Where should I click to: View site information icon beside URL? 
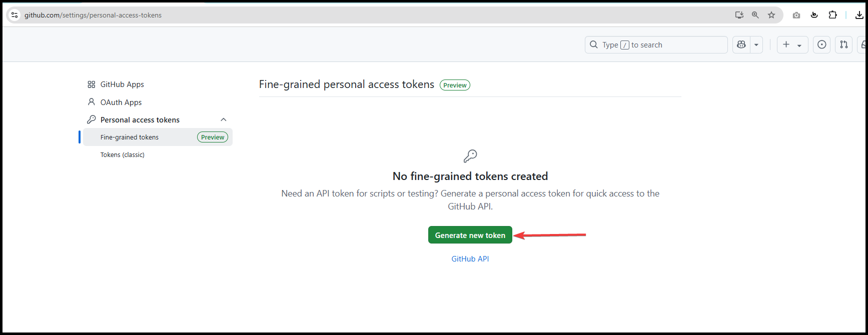click(x=15, y=15)
